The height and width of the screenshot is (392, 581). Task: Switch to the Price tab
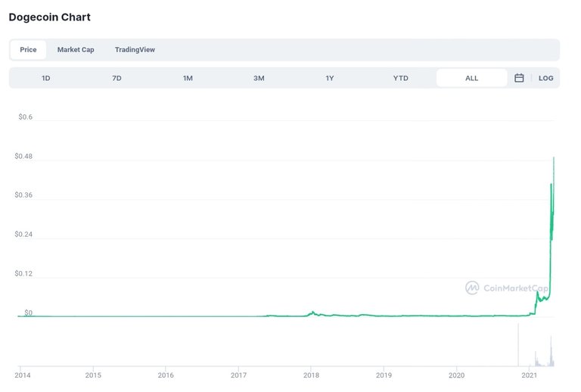pyautogui.click(x=28, y=50)
